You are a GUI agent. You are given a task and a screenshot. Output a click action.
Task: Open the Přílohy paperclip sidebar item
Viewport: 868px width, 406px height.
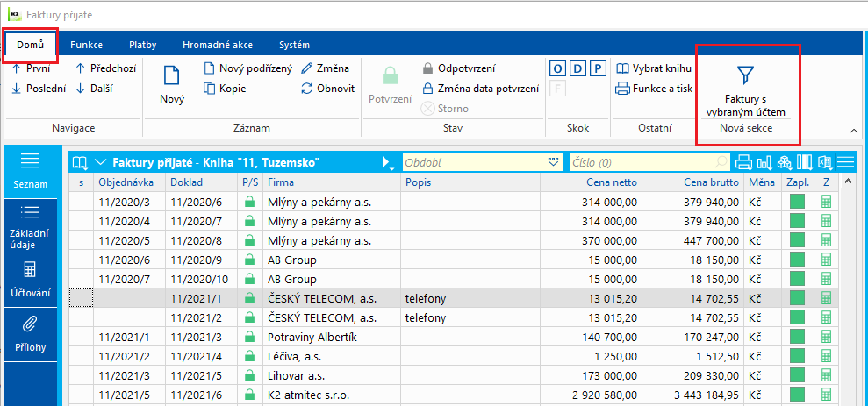point(29,334)
